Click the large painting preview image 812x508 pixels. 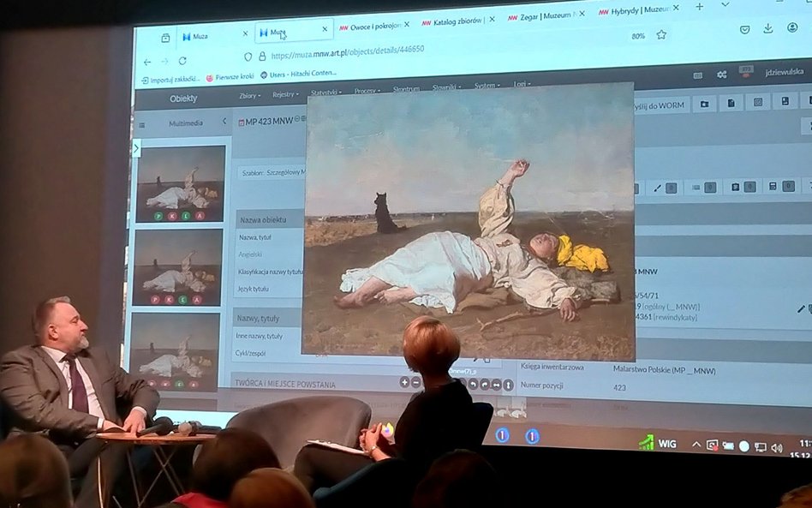[x=469, y=221]
